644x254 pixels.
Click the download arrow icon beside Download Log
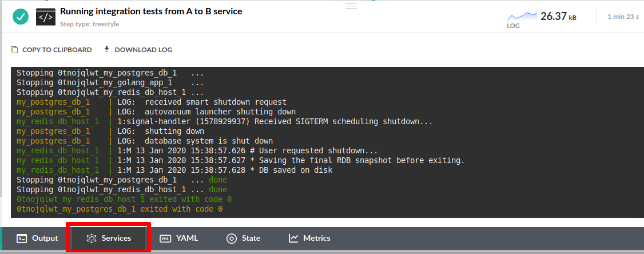106,49
